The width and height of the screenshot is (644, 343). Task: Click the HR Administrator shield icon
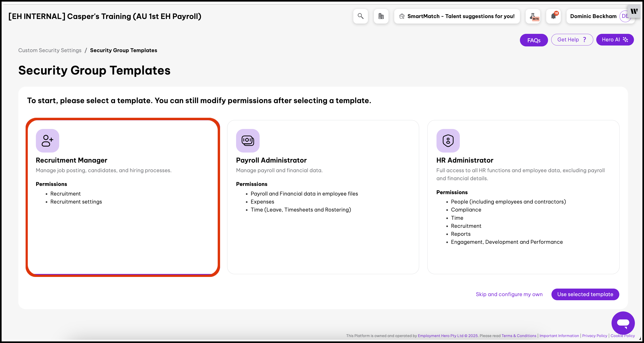click(x=448, y=141)
